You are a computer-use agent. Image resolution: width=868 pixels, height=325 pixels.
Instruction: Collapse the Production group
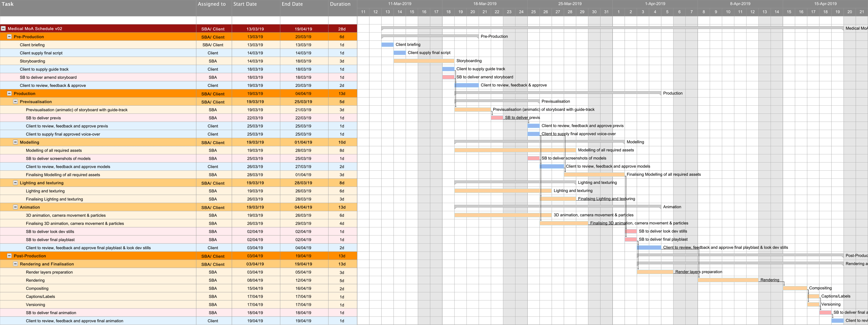coord(9,93)
